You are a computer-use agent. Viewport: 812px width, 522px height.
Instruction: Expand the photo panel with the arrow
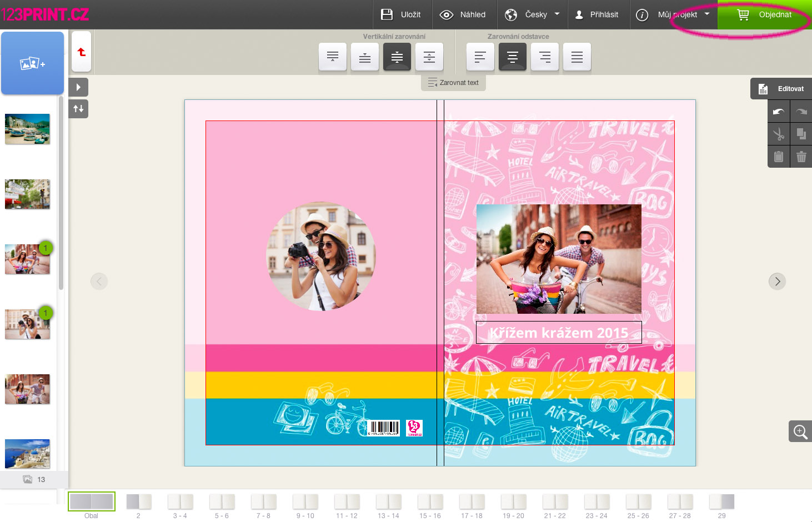coord(78,87)
